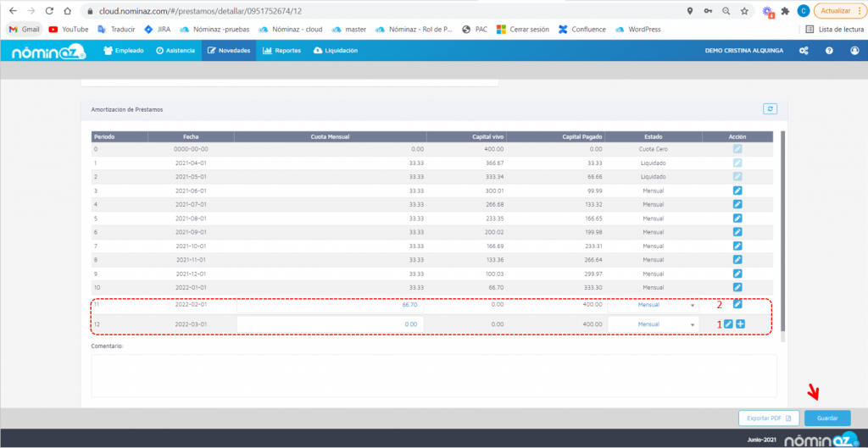Viewport: 868px width, 448px height.
Task: Open the Lista de lectura reading list
Action: (x=835, y=30)
